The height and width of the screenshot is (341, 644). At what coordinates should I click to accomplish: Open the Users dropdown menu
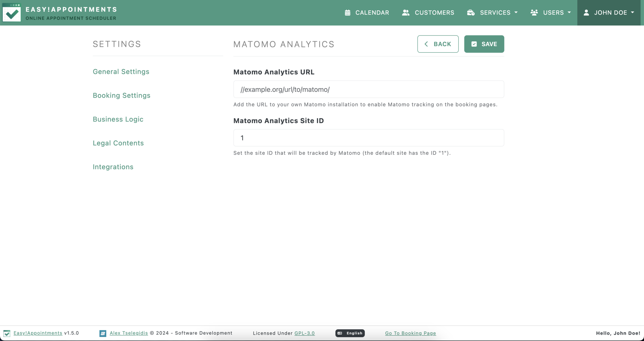570,13
